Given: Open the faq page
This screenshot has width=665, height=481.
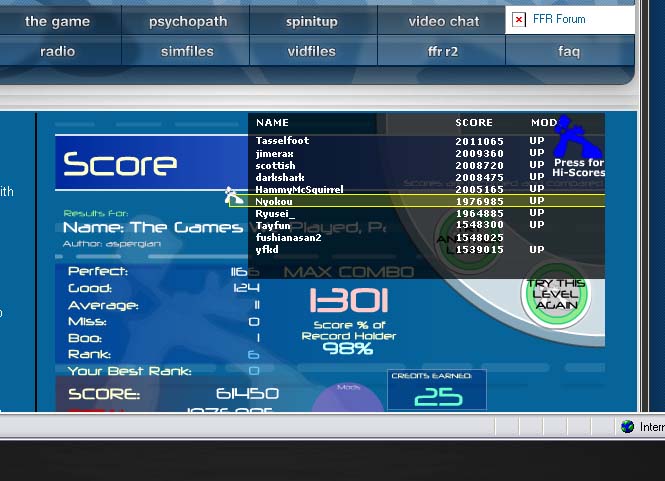Looking at the screenshot, I should tap(569, 51).
